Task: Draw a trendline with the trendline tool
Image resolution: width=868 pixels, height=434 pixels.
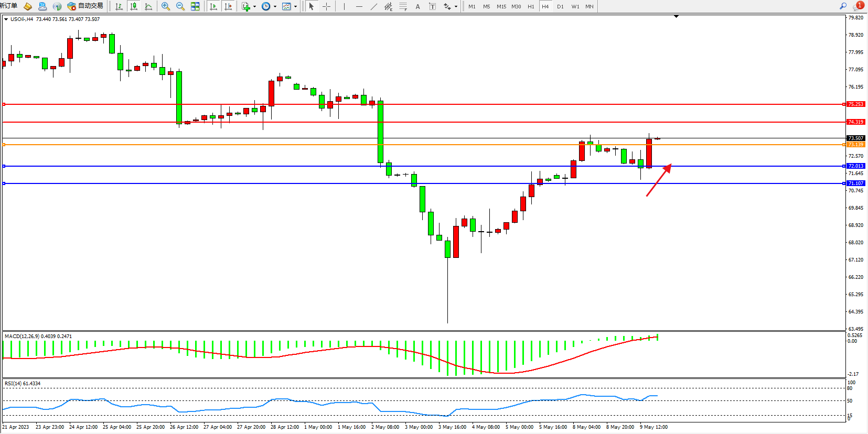Action: coord(373,6)
